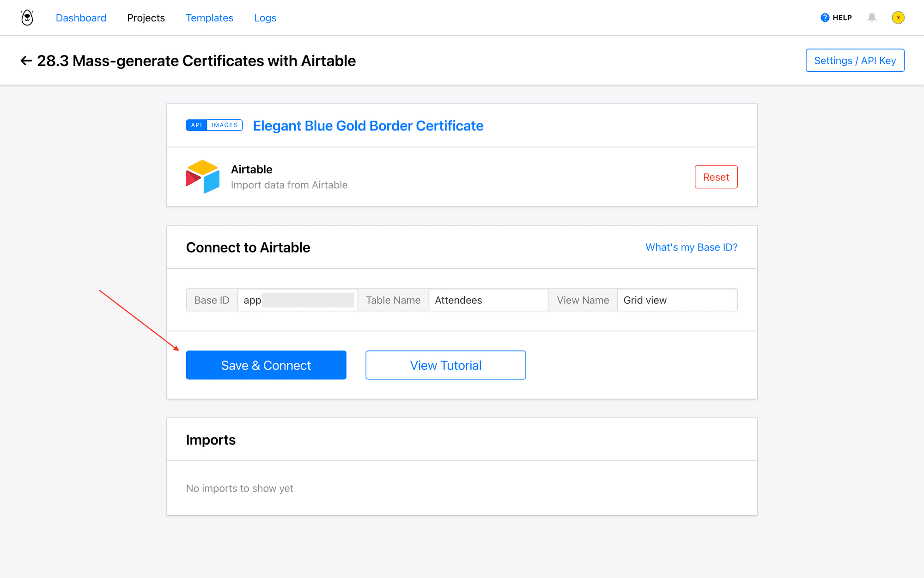Open the Projects nav item

(x=146, y=18)
